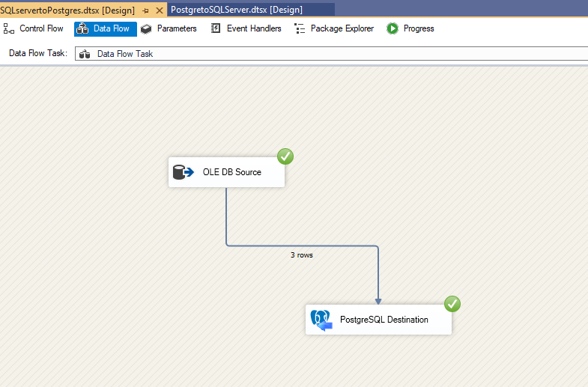The image size is (588, 387).
Task: Switch to Package Explorer tab
Action: 334,29
